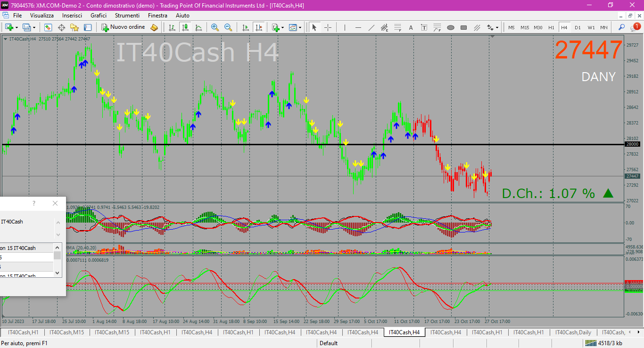Viewport: 644px width, 348px height.
Task: Select the equidistant channel tool
Action: click(x=384, y=27)
